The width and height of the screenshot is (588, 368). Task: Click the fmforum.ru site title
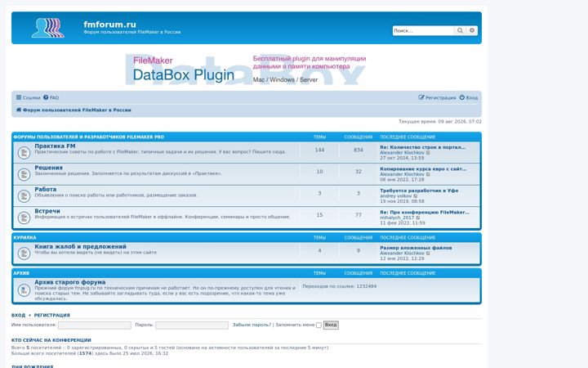coord(109,25)
